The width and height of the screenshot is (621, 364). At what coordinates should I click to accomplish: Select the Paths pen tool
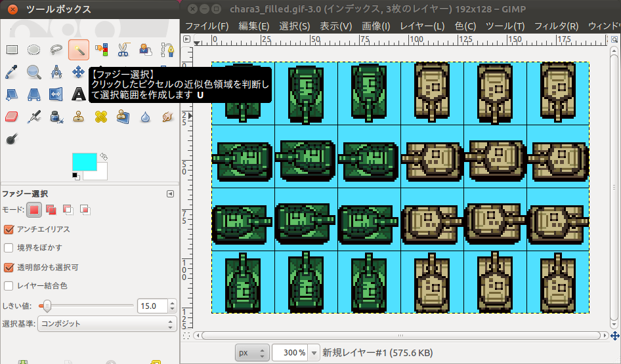pyautogui.click(x=167, y=49)
